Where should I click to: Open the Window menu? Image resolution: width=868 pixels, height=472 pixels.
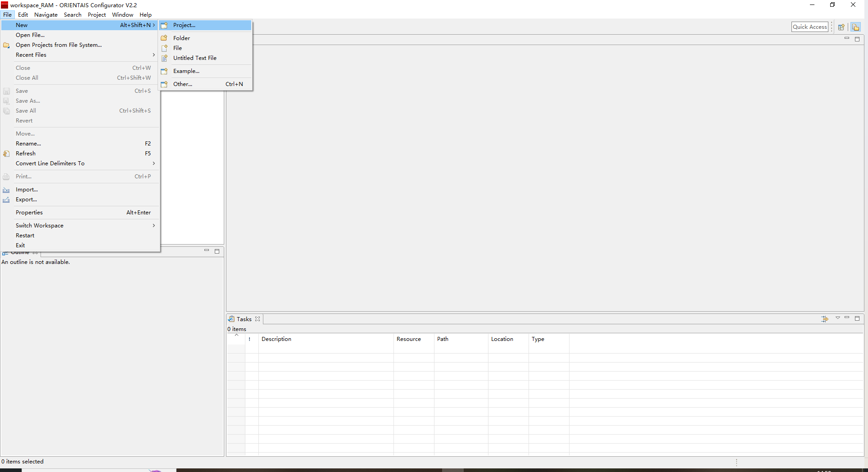tap(122, 15)
